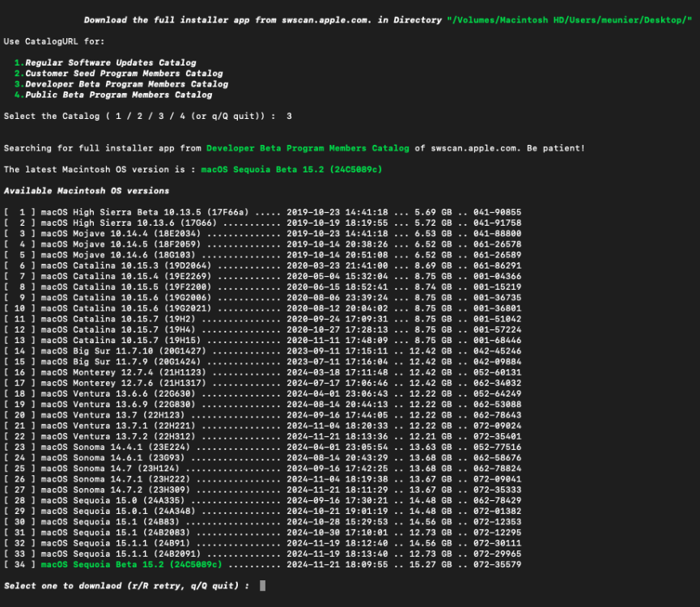Viewport: 700px width, 607px height.
Task: Select the macOS Ventura 13.7.1 (22H221) row
Action: (262, 427)
